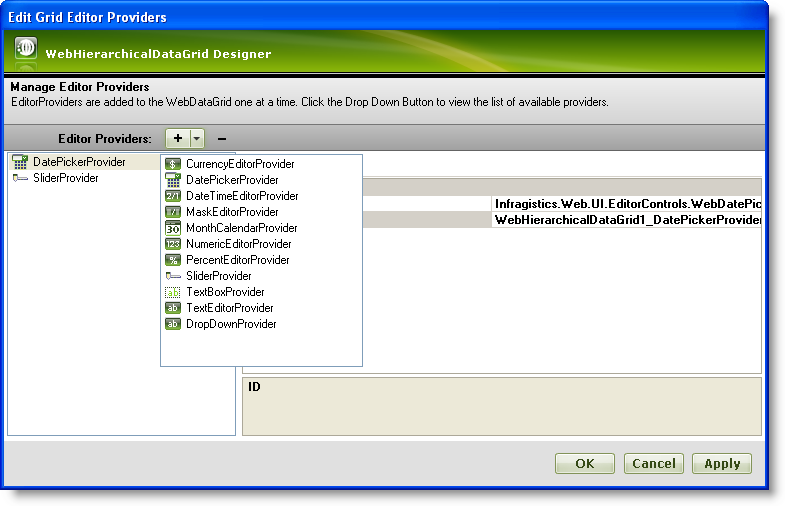Screen dimensions: 785x506
Task: Click the DatePickerProvider calendar icon in dropdown list
Action: click(x=173, y=180)
